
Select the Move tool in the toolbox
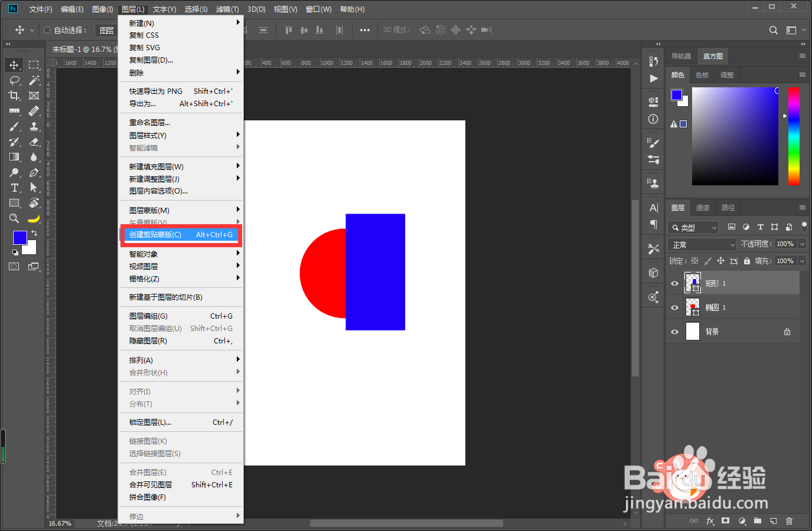14,65
